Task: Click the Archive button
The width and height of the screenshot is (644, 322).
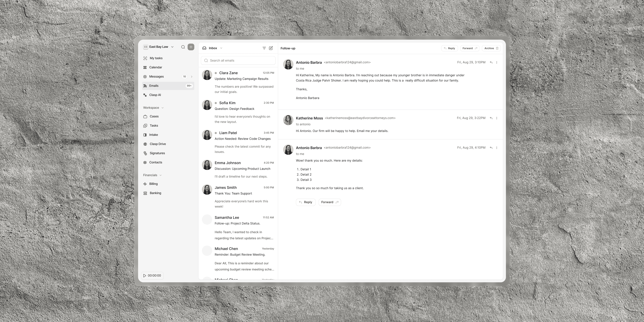Action: 491,48
